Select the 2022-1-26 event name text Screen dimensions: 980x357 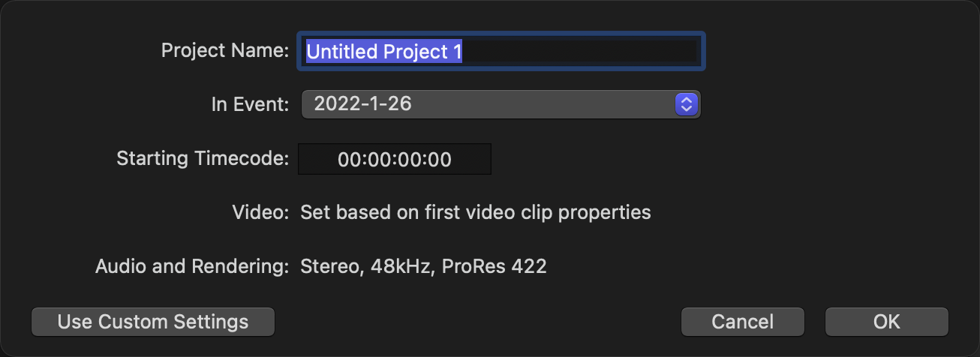tap(362, 104)
